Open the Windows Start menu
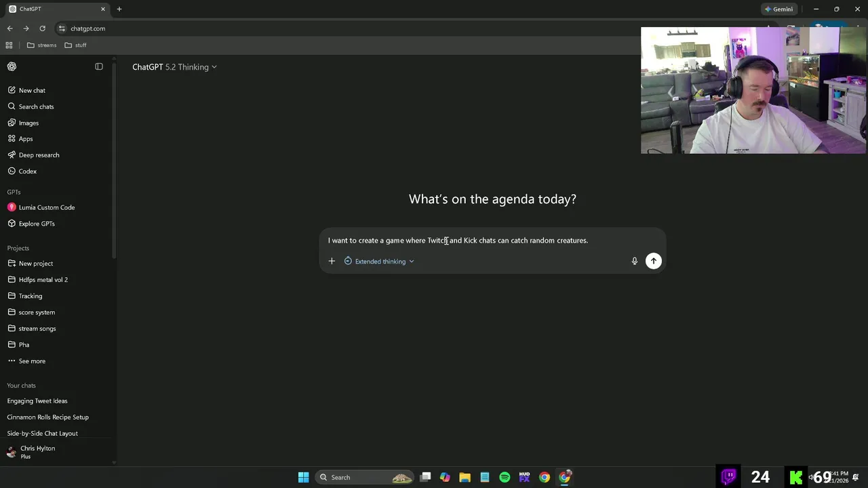 (x=304, y=477)
